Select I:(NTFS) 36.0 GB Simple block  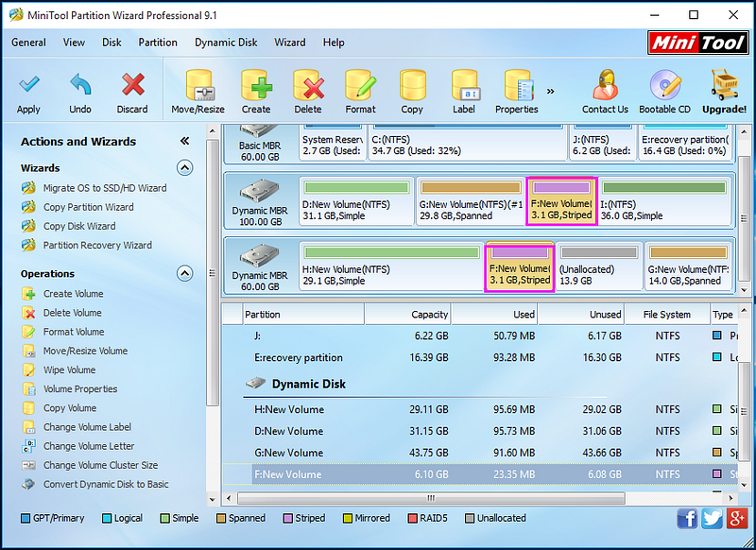click(x=664, y=201)
